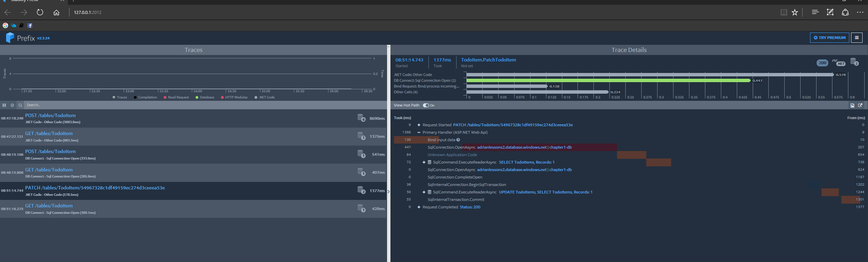Toggle Compilation series in chart legend

[145, 97]
